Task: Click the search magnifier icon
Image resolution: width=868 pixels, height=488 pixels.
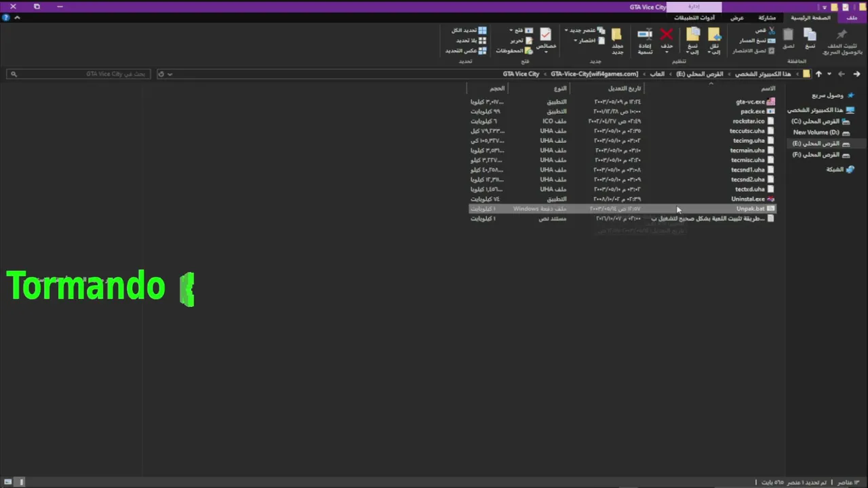Action: pos(14,74)
